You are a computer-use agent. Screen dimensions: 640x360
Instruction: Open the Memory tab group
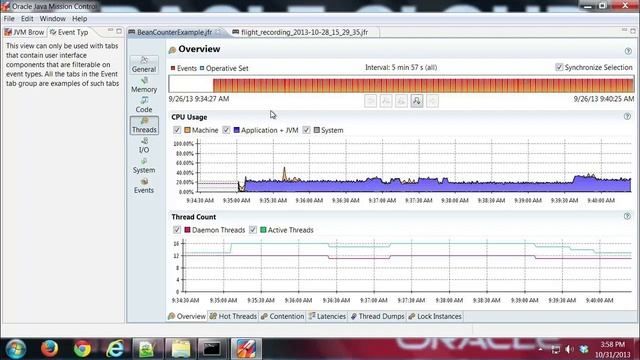[x=144, y=85]
